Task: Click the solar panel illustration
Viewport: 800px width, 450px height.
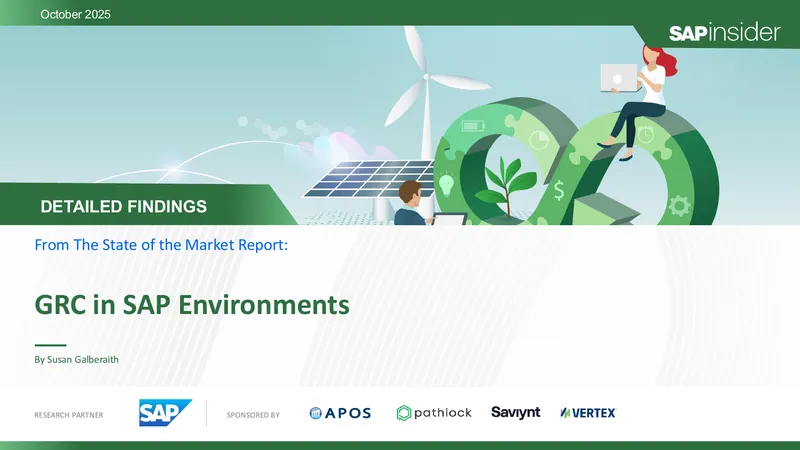Action: click(x=369, y=179)
